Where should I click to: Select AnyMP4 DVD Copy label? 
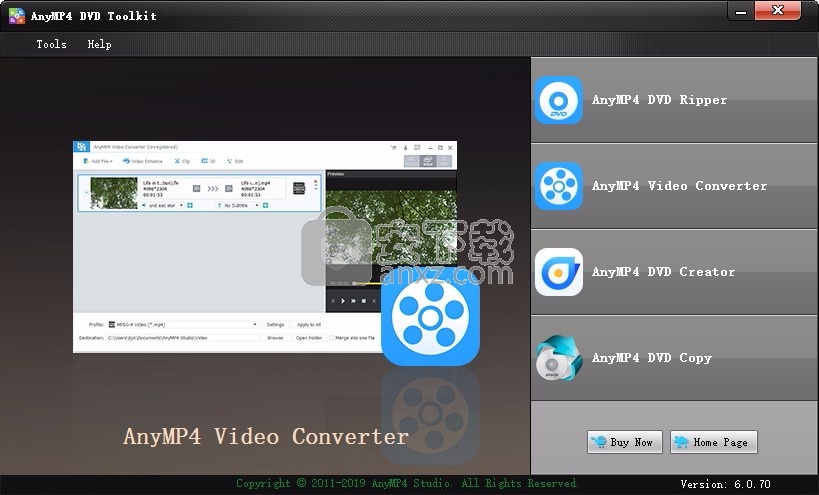pyautogui.click(x=651, y=358)
